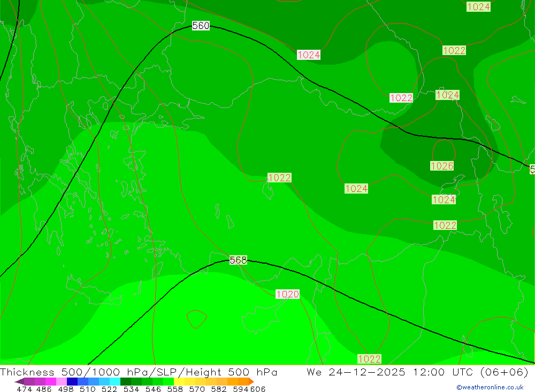
Task: Click the legend value 582
Action: pos(218,389)
